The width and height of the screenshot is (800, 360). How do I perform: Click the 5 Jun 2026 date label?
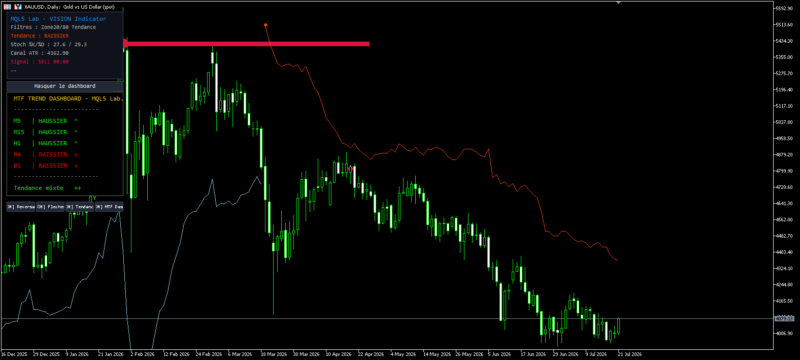coord(499,353)
